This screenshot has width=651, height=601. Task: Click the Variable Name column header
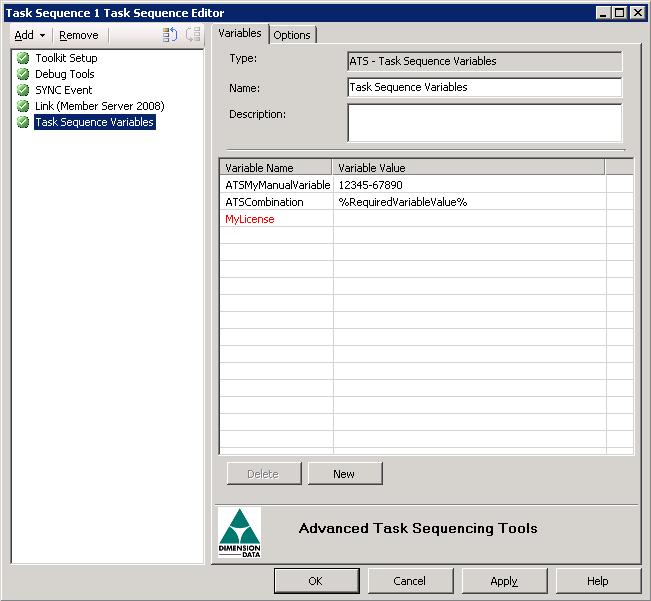[x=276, y=168]
